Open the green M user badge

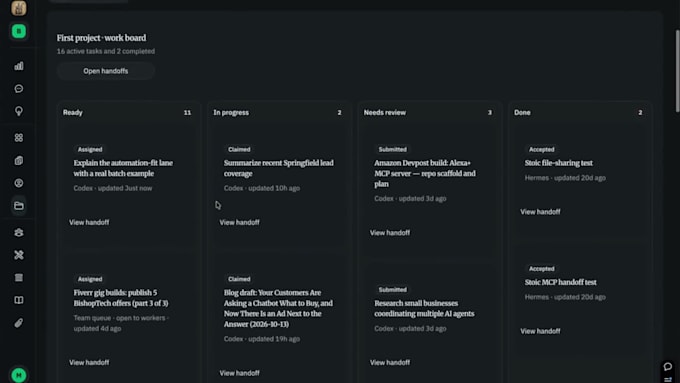(19, 375)
